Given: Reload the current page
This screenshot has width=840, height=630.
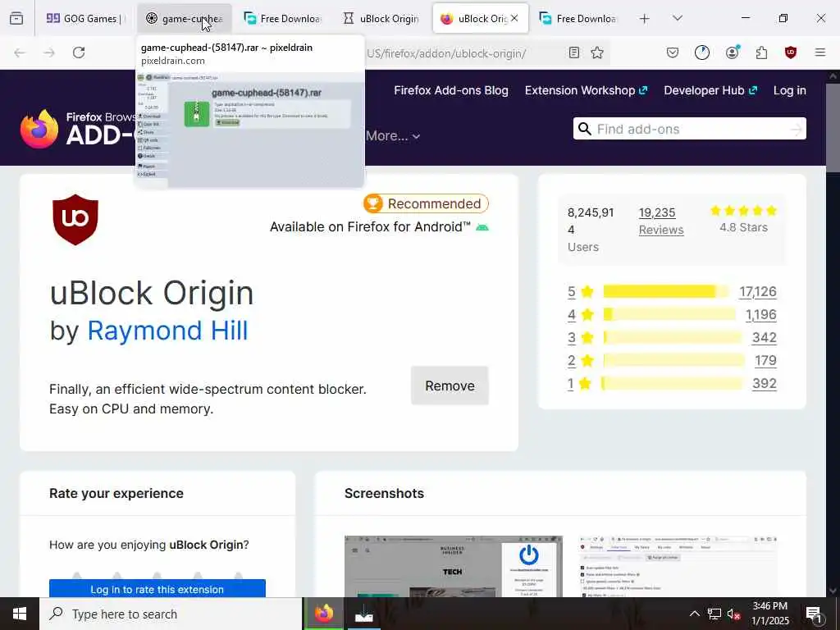Looking at the screenshot, I should pos(79,52).
